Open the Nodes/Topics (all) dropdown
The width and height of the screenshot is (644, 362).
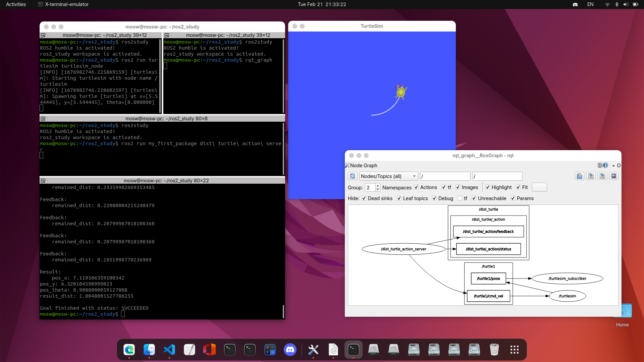click(x=388, y=176)
